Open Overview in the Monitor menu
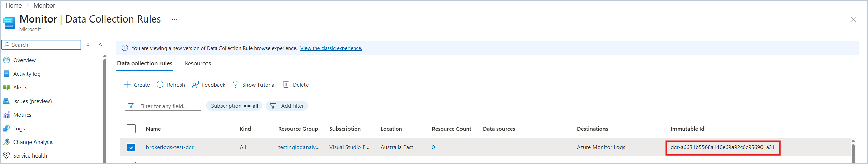 pos(25,60)
